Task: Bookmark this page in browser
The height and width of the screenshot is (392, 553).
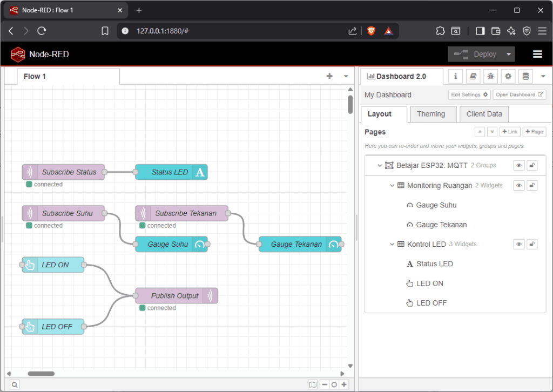Action: click(x=105, y=31)
